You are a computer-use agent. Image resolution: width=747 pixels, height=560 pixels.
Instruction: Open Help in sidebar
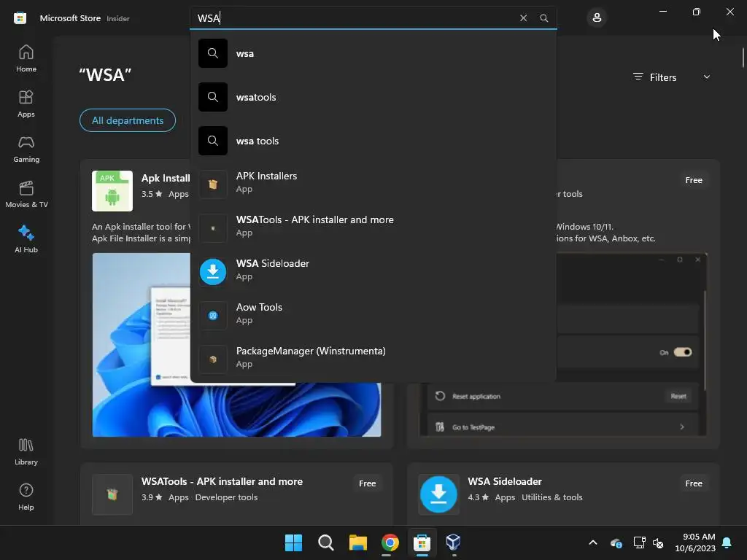[26, 497]
